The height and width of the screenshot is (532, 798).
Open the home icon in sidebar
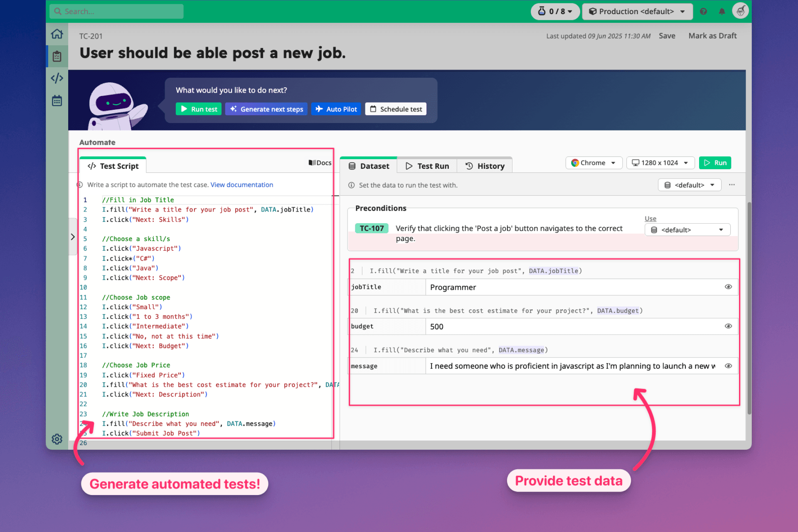pyautogui.click(x=57, y=34)
